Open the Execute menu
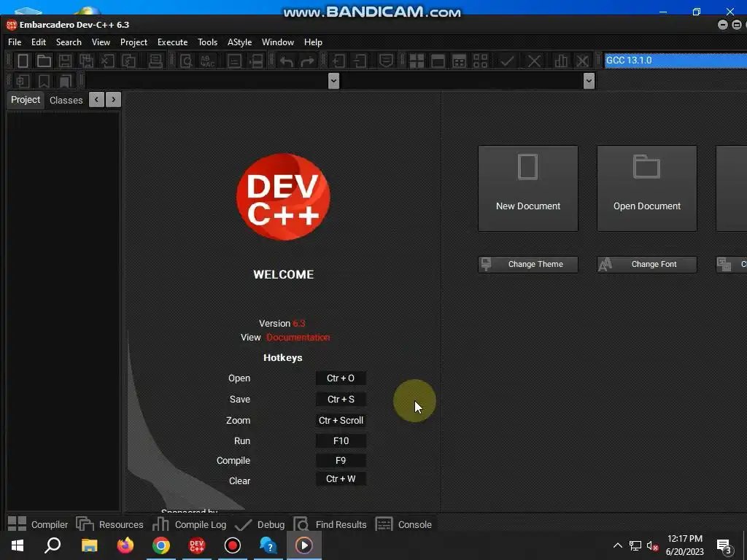This screenshot has height=560, width=747. click(x=172, y=42)
